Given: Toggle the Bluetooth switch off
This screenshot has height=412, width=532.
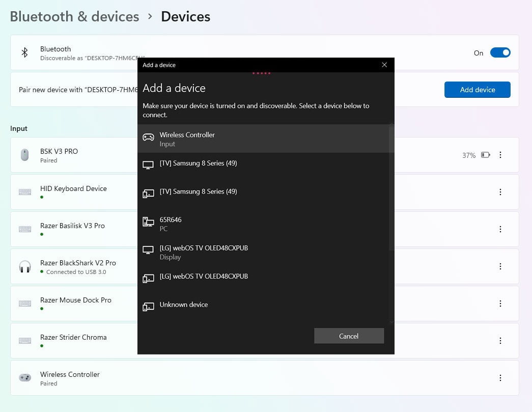Looking at the screenshot, I should [499, 53].
